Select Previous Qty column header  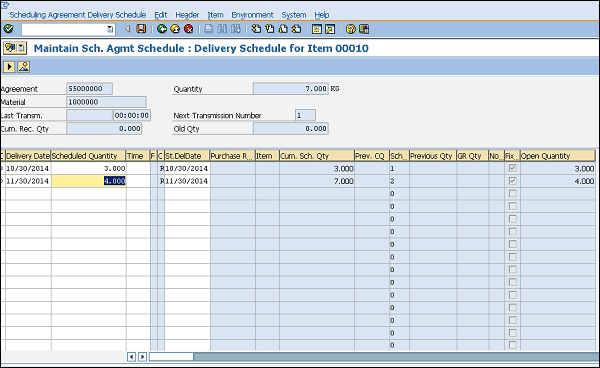pos(433,156)
